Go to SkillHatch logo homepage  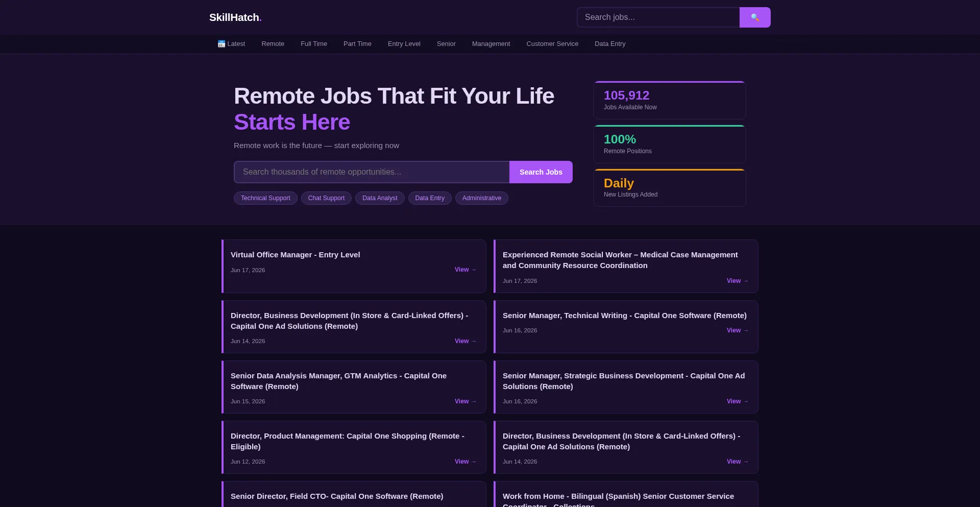[x=235, y=17]
